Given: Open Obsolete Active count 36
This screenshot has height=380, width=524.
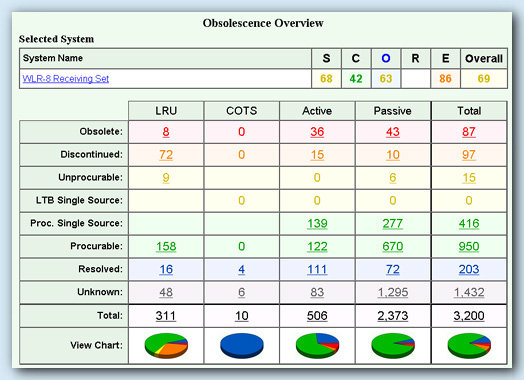Looking at the screenshot, I should tap(317, 132).
